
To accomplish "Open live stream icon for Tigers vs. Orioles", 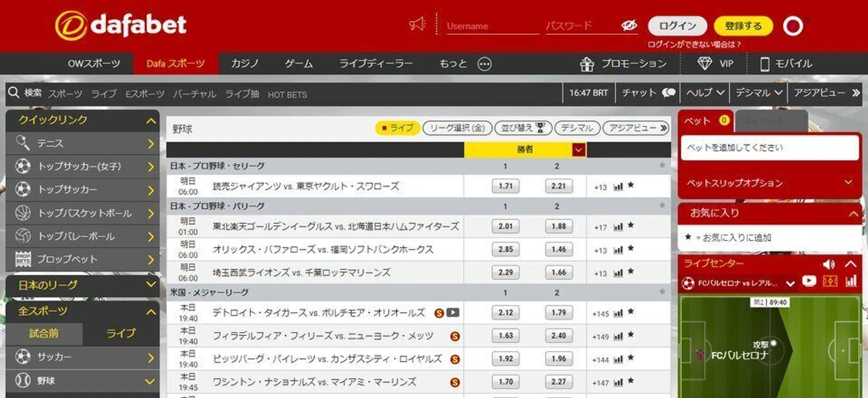I will pyautogui.click(x=453, y=313).
